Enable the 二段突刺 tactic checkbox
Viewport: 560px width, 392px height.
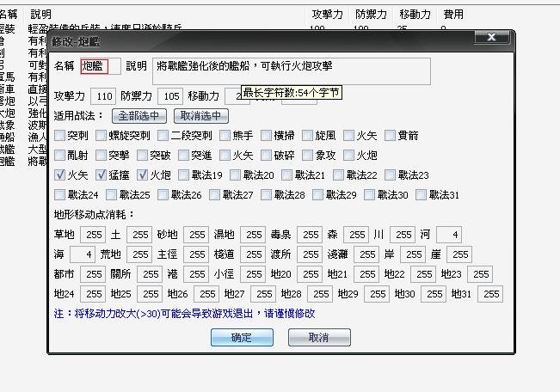click(x=163, y=135)
